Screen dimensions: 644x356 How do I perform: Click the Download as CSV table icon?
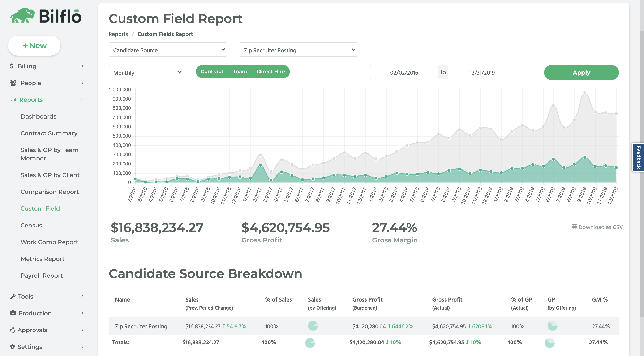(574, 227)
